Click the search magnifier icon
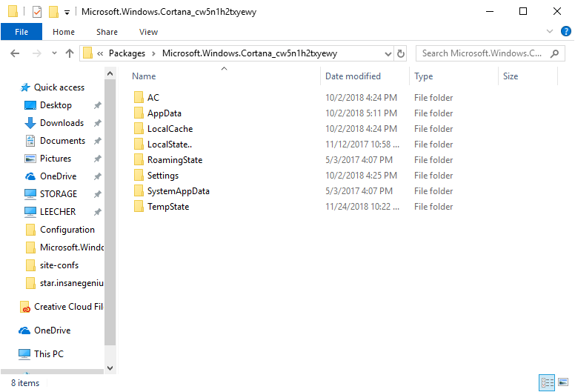This screenshot has width=575, height=392. (554, 53)
